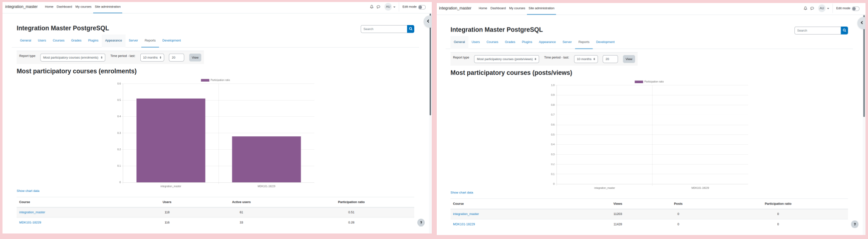
Task: Focus the Search field in right window
Action: [817, 31]
